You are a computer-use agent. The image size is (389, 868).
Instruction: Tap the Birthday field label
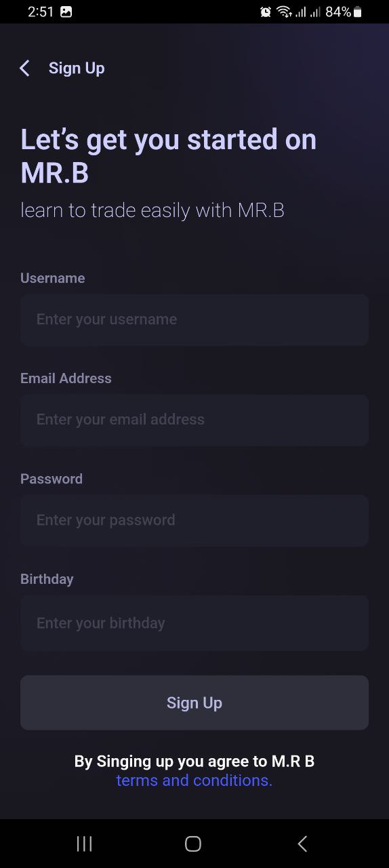pos(47,579)
